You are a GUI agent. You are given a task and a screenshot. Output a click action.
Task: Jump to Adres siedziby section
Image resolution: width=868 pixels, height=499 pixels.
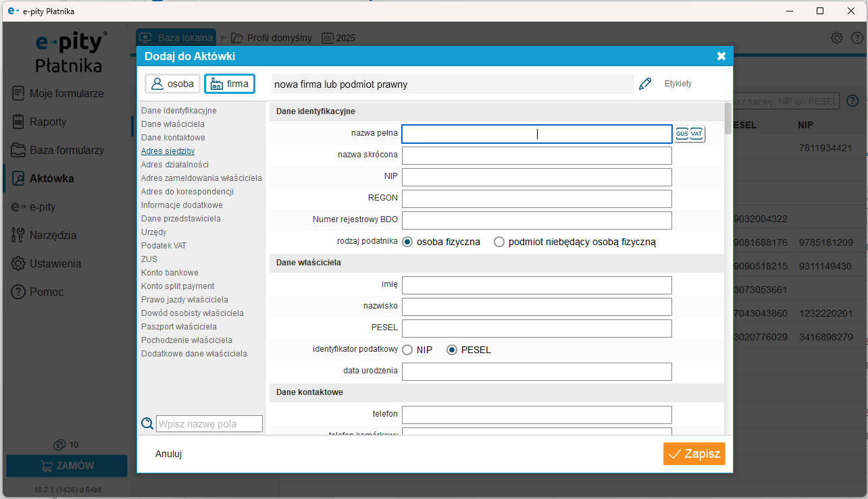click(x=168, y=151)
